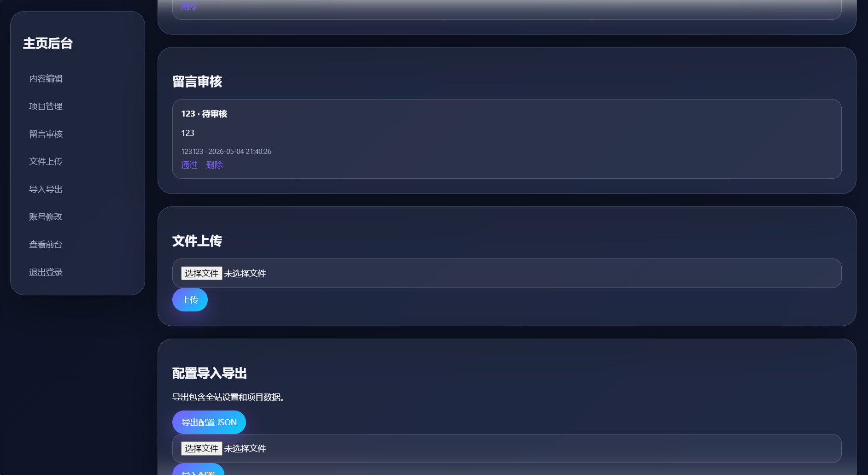Click the config import file input field

click(x=507, y=448)
